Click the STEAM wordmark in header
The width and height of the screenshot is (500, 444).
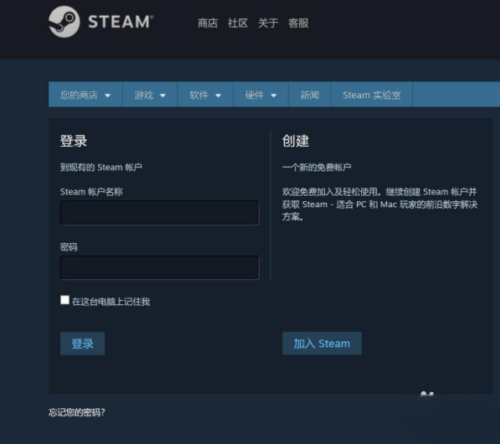121,22
